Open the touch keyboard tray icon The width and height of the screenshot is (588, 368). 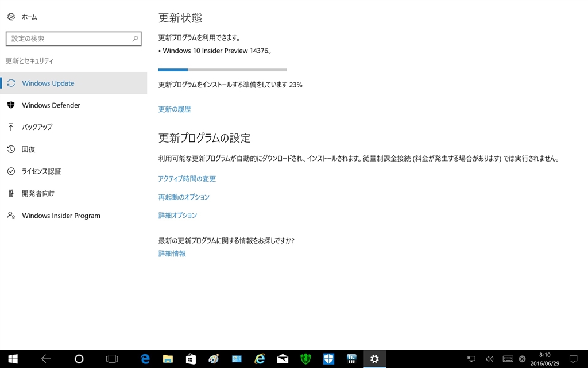[508, 359]
